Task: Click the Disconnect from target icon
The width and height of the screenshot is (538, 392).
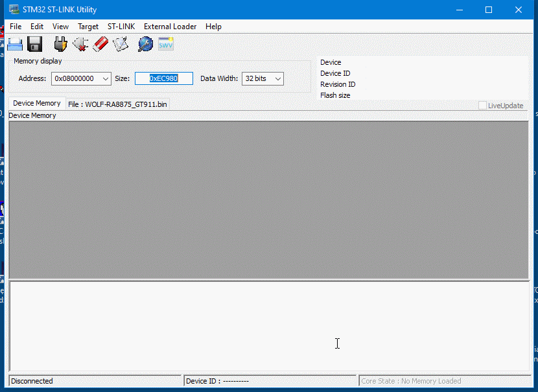Action: tap(80, 44)
